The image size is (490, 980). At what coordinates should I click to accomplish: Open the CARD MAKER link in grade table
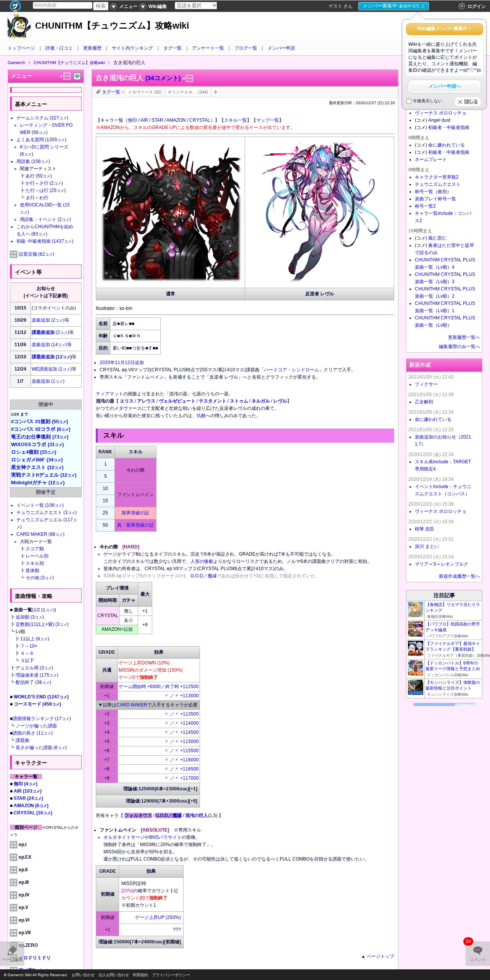pos(132,705)
